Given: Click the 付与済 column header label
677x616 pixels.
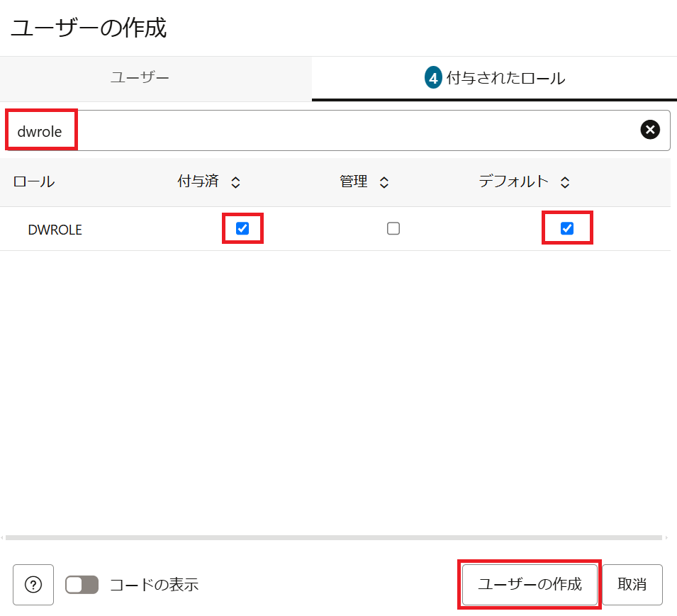Looking at the screenshot, I should [198, 181].
